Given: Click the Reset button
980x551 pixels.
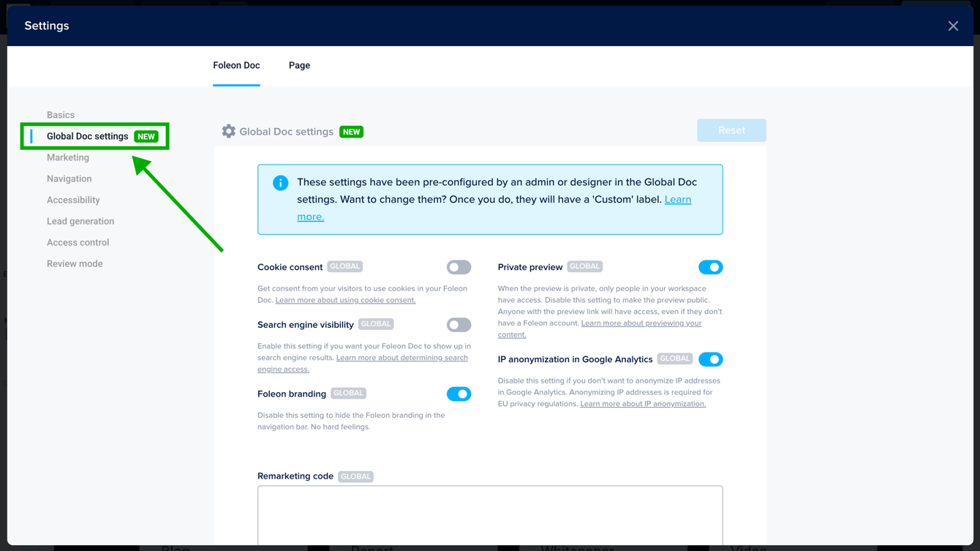Looking at the screenshot, I should 731,130.
